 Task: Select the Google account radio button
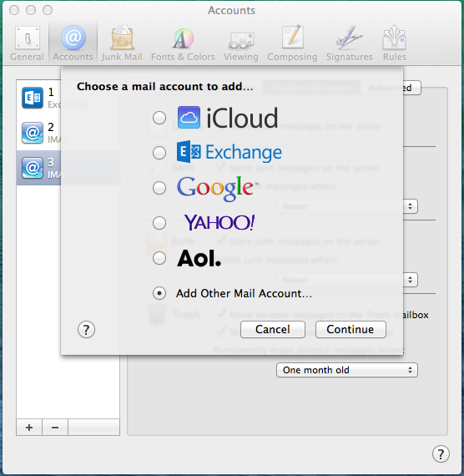[159, 188]
